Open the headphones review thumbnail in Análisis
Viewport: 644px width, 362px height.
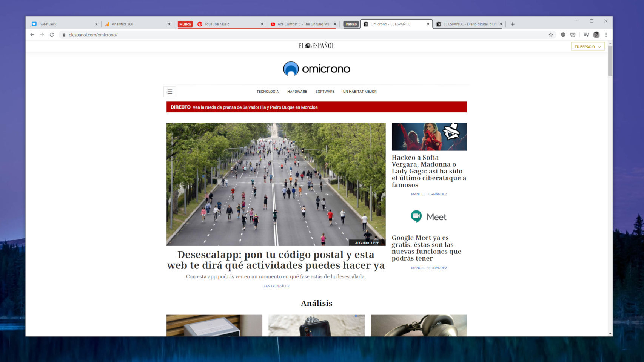coord(419,325)
